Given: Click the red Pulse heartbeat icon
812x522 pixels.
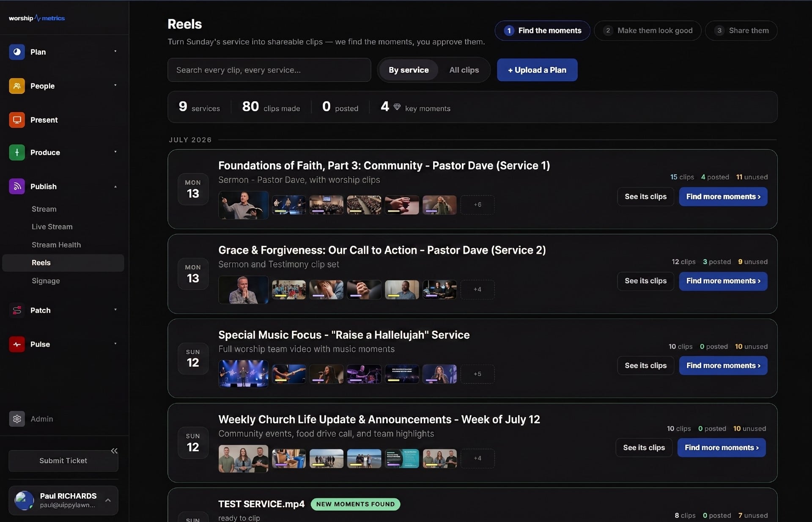Looking at the screenshot, I should tap(17, 344).
